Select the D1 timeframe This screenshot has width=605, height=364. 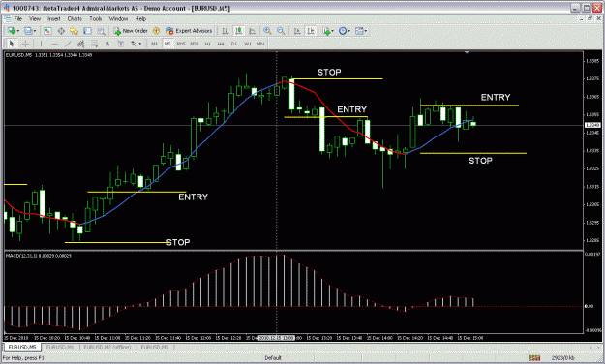(x=234, y=44)
